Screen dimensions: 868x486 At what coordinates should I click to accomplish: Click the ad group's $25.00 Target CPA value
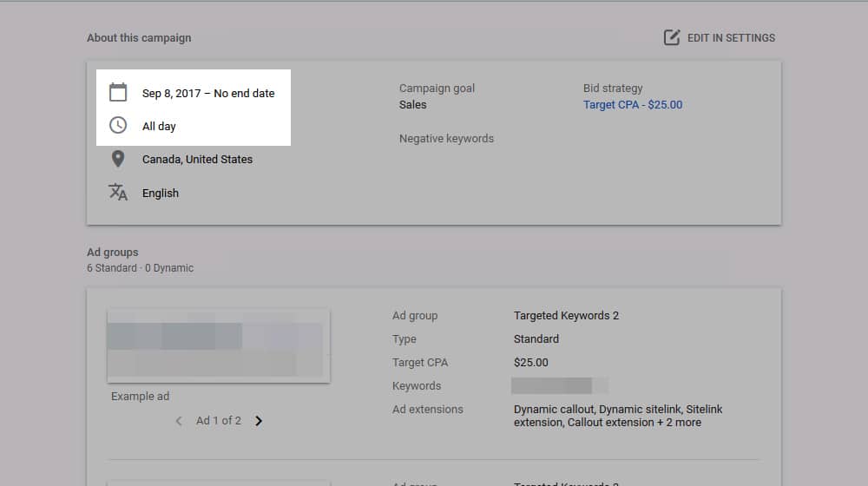[531, 363]
